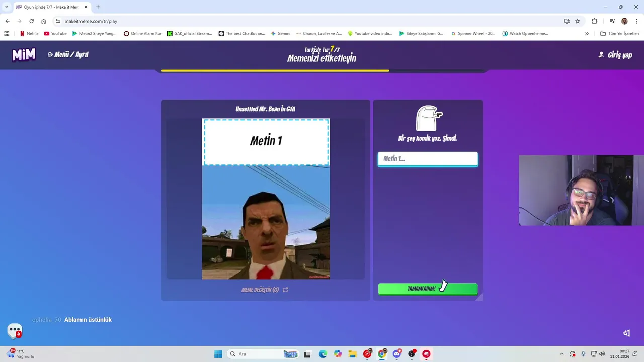644x362 pixels.
Task: Open File Explorer from taskbar
Action: click(x=352, y=354)
